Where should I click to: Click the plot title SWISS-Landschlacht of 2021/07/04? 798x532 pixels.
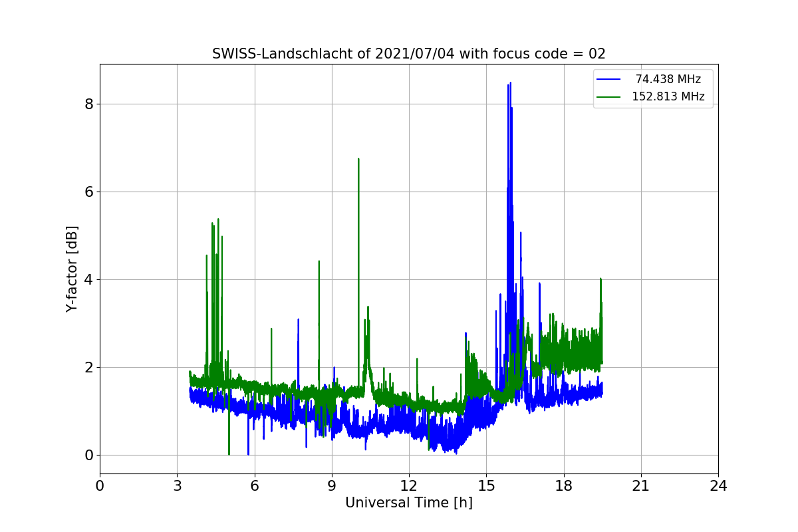point(408,54)
